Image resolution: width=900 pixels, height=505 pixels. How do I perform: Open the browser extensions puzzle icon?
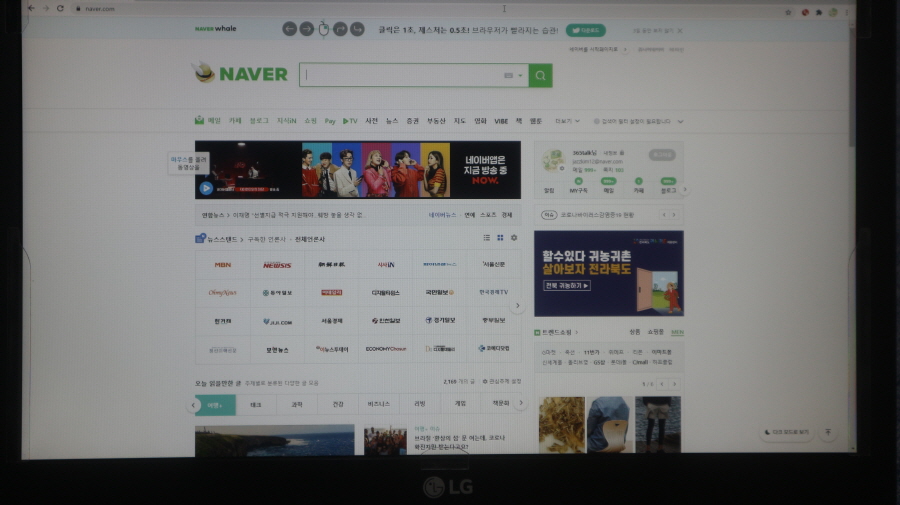pyautogui.click(x=819, y=12)
